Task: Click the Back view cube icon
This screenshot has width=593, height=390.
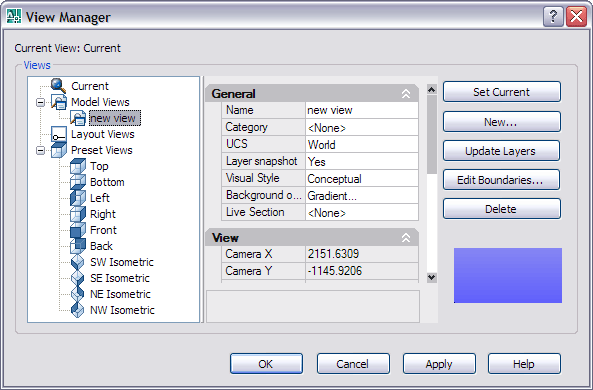Action: point(78,246)
